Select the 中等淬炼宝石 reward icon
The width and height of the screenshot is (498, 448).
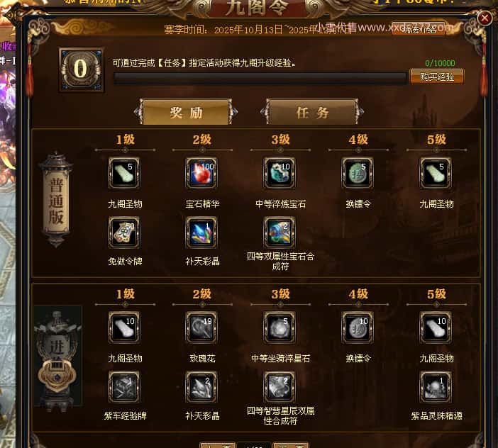pos(280,173)
